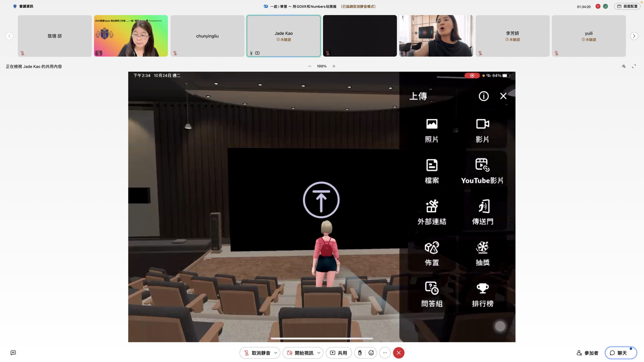Click the 共用 share button
This screenshot has height=362, width=644.
[x=339, y=353]
